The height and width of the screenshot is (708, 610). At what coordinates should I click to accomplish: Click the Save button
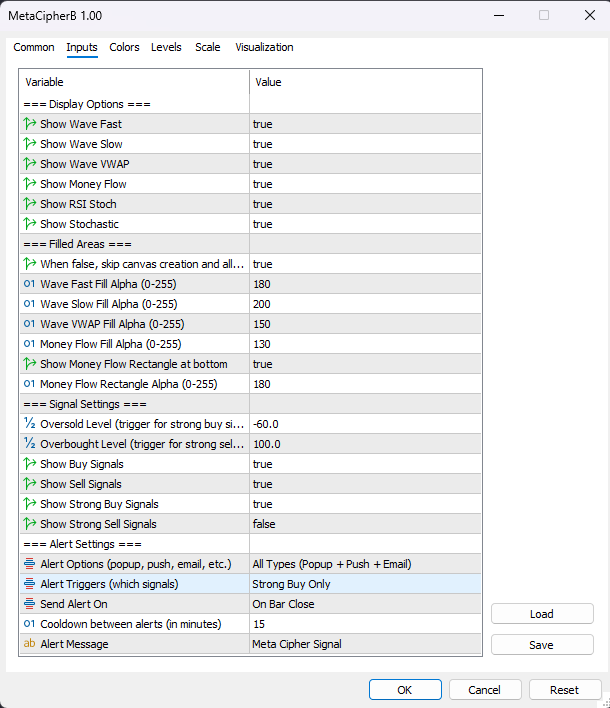(x=542, y=645)
